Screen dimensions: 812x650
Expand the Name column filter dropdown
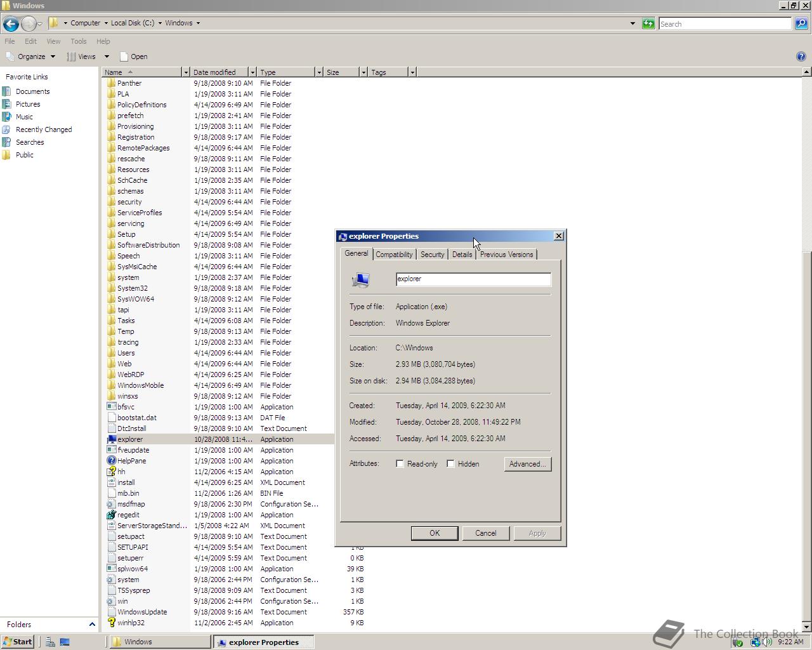(185, 72)
